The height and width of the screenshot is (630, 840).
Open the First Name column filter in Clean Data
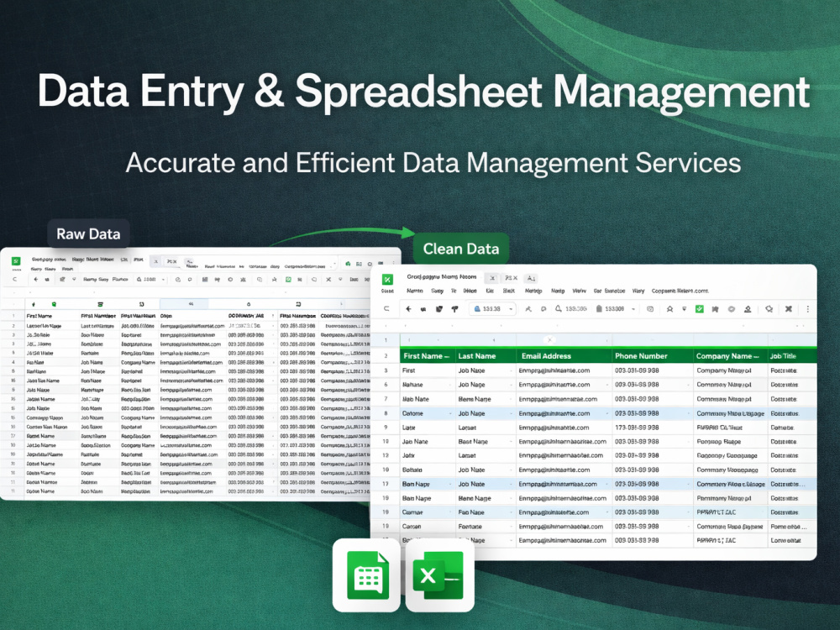pos(448,356)
